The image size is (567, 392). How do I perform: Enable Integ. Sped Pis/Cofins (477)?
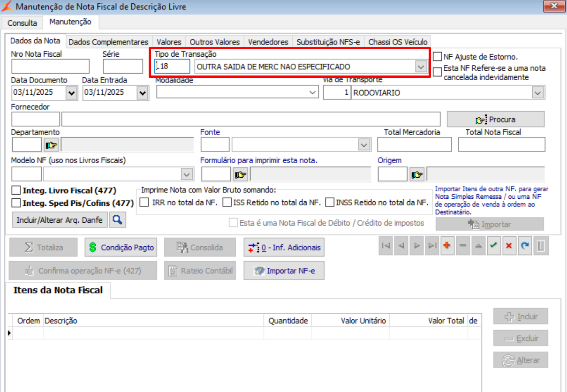pos(16,203)
